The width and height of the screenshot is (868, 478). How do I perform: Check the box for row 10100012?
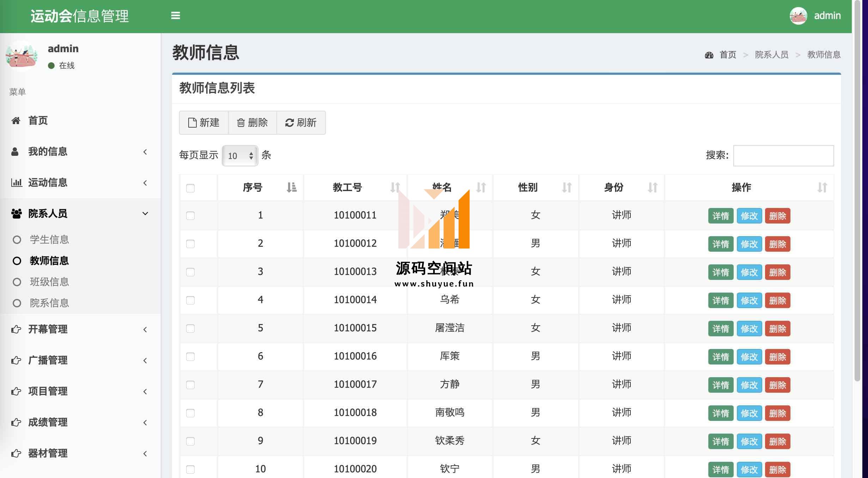point(190,244)
